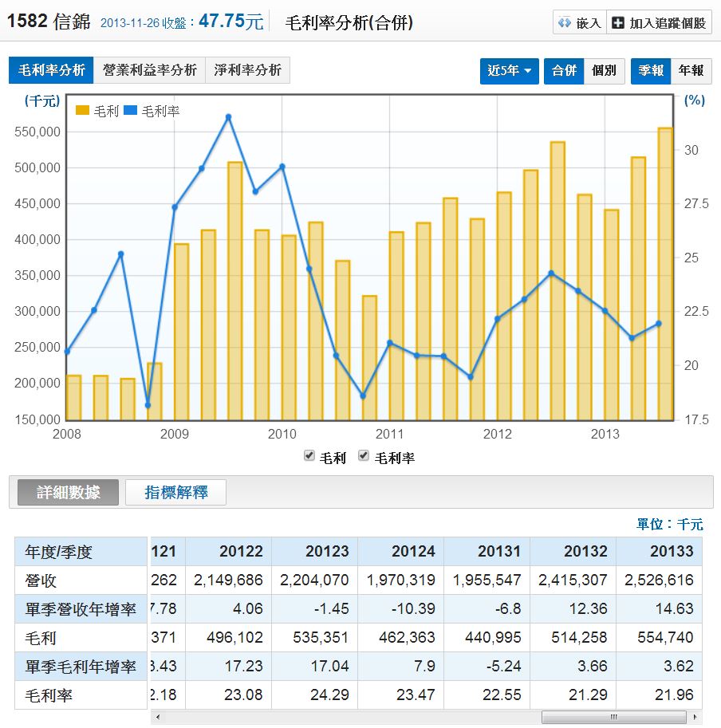
Task: Click 加入追蹤個股 plus icon button
Action: (x=659, y=22)
